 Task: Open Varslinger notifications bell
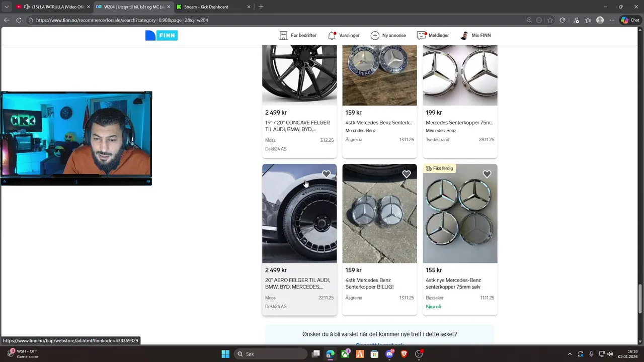[x=344, y=35]
